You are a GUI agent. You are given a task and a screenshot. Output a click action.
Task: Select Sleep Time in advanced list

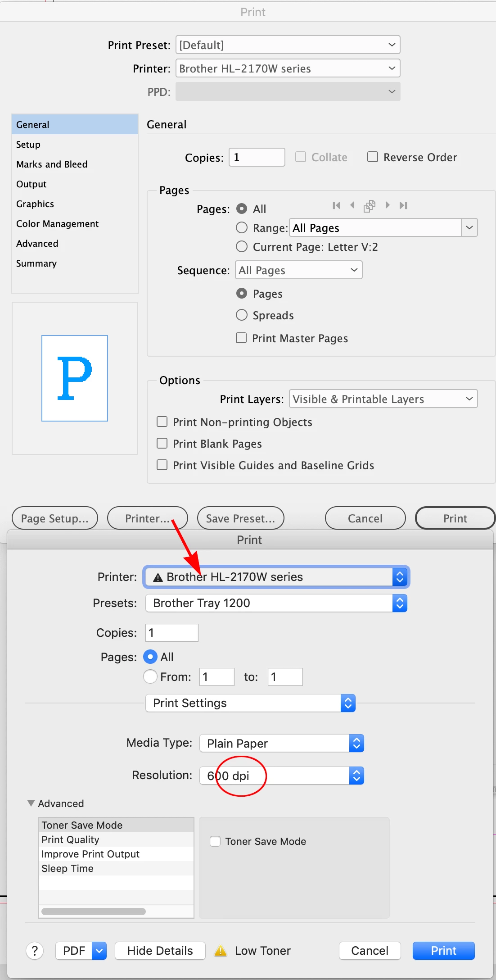coord(116,868)
